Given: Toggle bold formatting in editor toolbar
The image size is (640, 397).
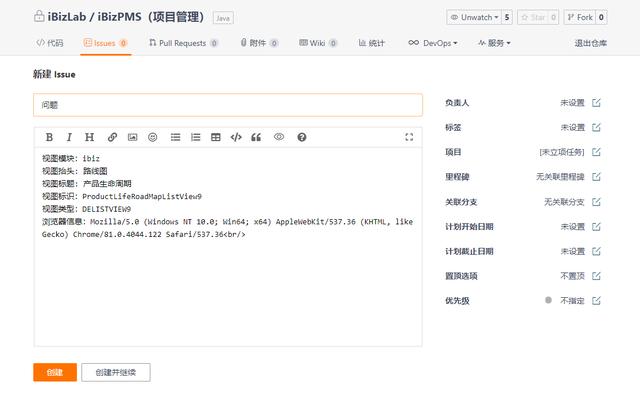Looking at the screenshot, I should (49, 137).
